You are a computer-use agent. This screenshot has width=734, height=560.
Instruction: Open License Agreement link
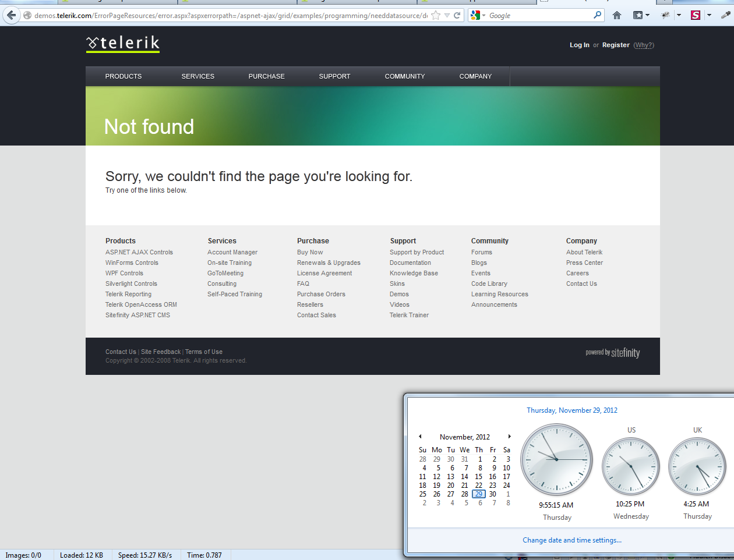324,273
